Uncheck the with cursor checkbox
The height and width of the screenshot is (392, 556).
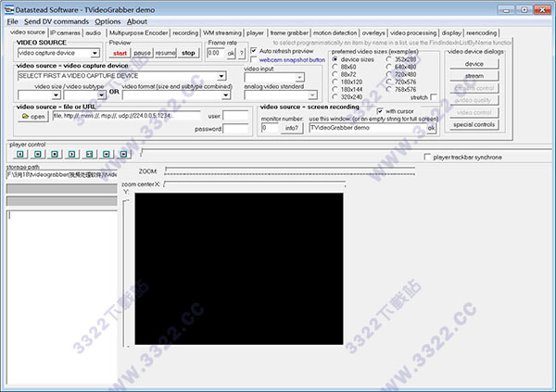point(380,111)
